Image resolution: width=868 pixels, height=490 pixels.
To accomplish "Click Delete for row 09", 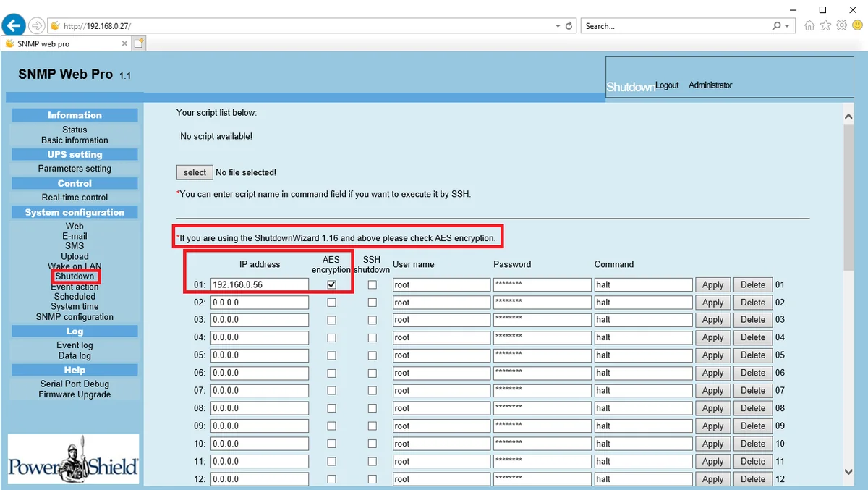I will coord(753,426).
